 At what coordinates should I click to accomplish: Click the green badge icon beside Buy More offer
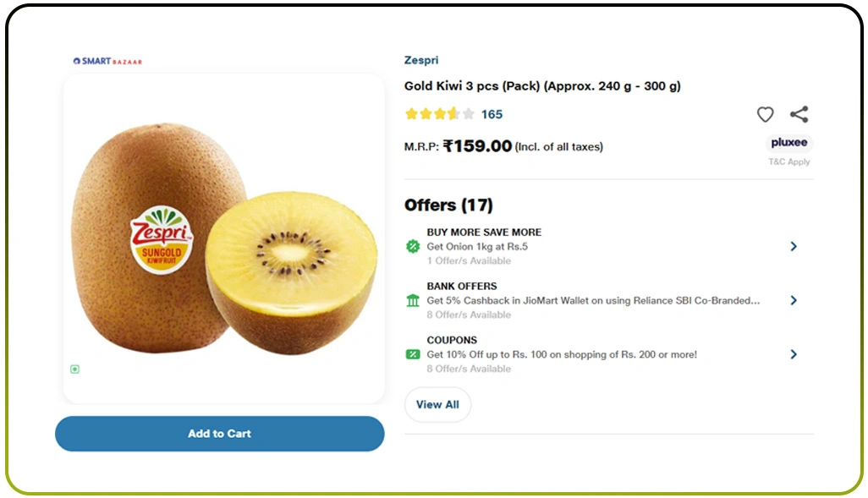click(413, 246)
